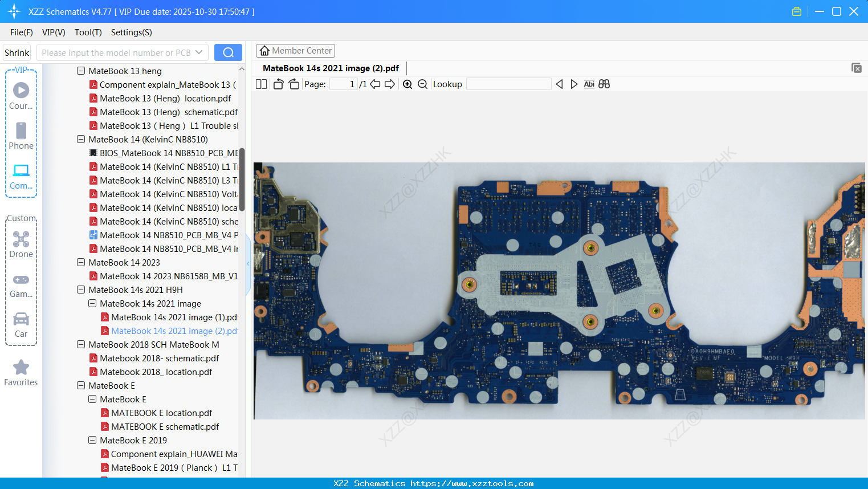Go to the next page arrow
This screenshot has width=868, height=489.
(x=390, y=84)
